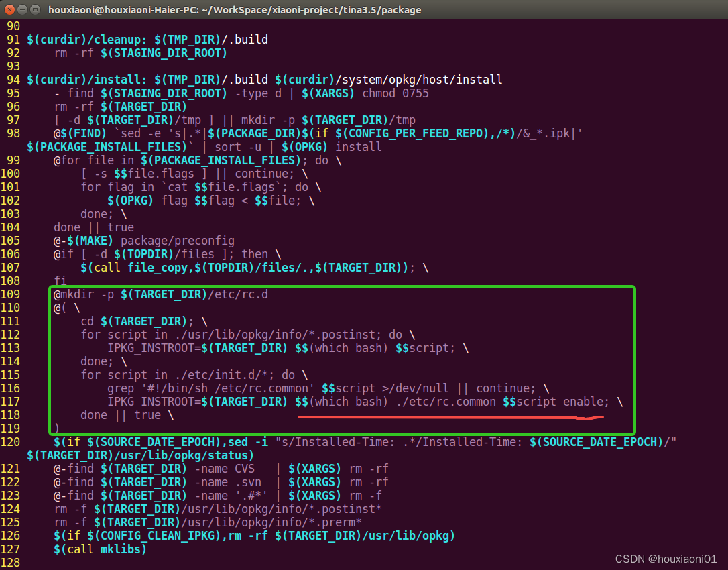Minimize the terminal window

coord(22,9)
